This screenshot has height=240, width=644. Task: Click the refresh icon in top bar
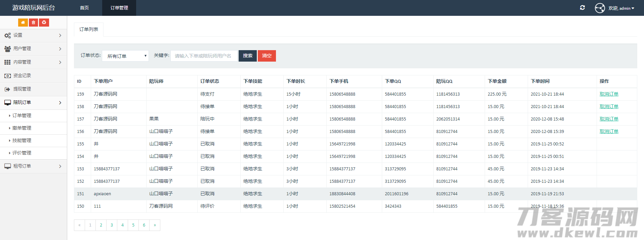(582, 8)
